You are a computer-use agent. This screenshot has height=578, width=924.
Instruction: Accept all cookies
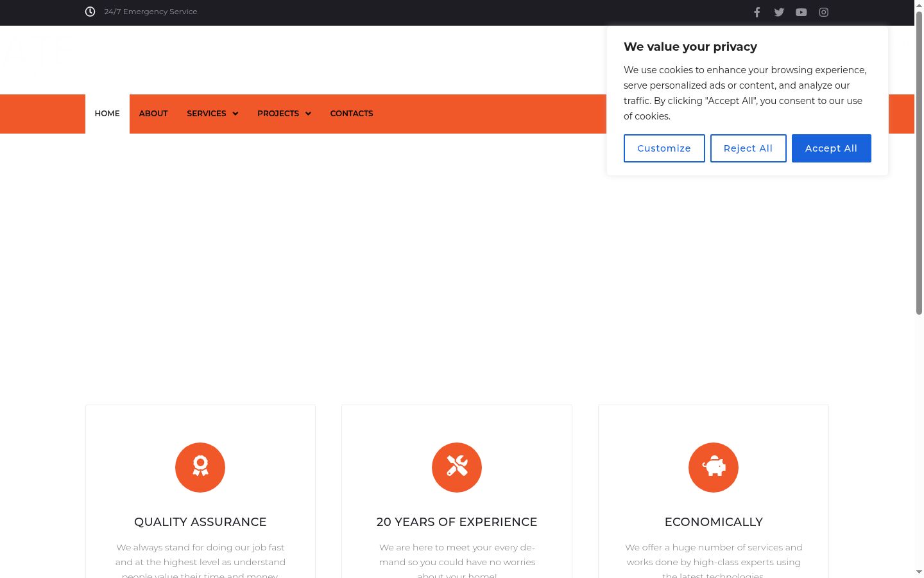point(832,148)
